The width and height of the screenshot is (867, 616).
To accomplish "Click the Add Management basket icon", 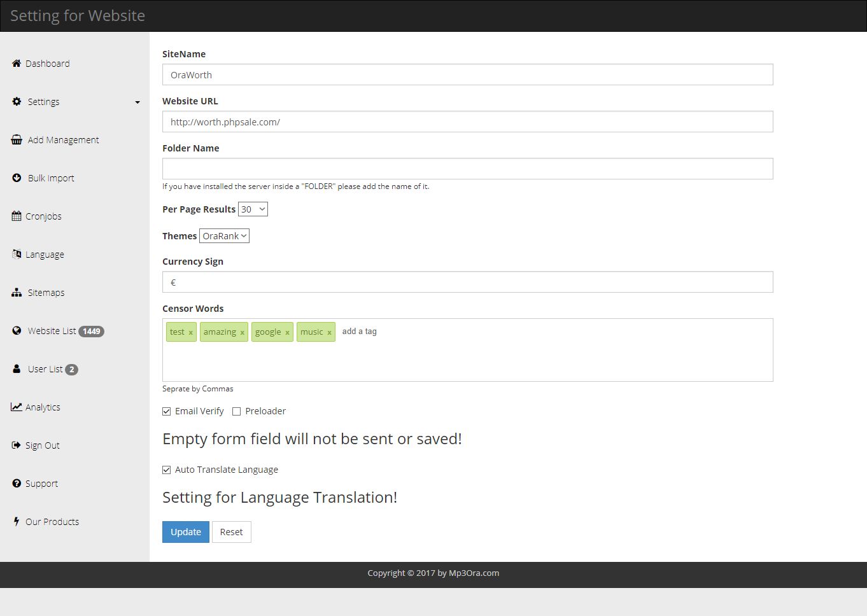I will (x=17, y=140).
